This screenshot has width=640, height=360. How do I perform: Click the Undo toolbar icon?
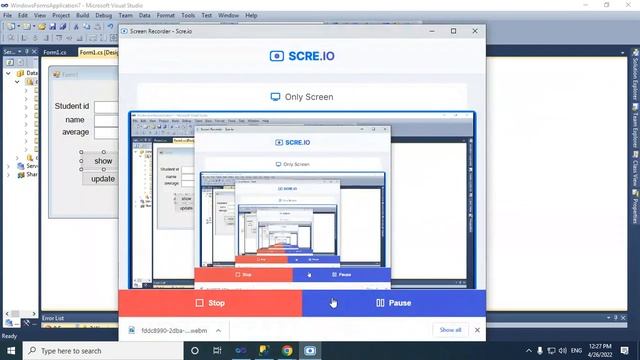point(110,27)
